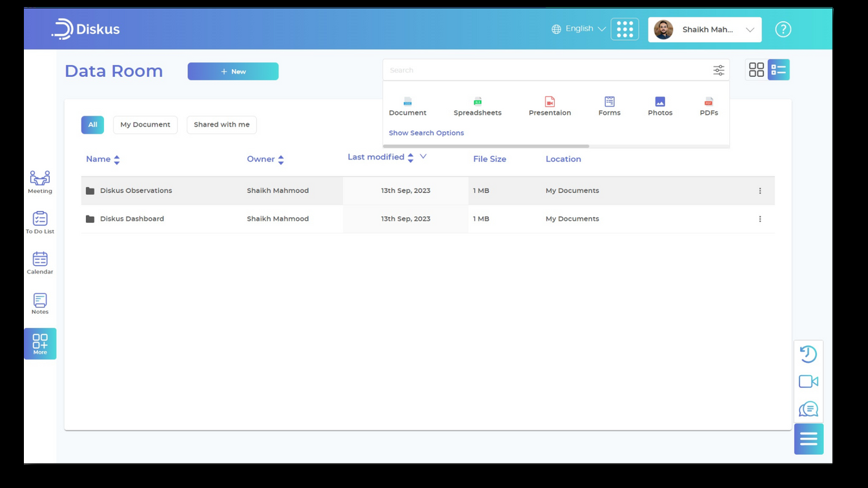The image size is (868, 488).
Task: Click Show Search Options link
Action: tap(426, 133)
